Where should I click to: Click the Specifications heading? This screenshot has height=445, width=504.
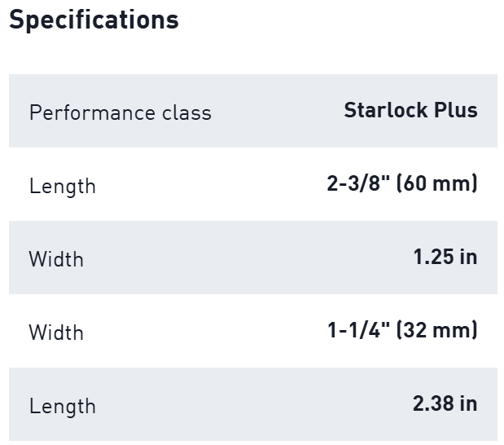pyautogui.click(x=94, y=20)
